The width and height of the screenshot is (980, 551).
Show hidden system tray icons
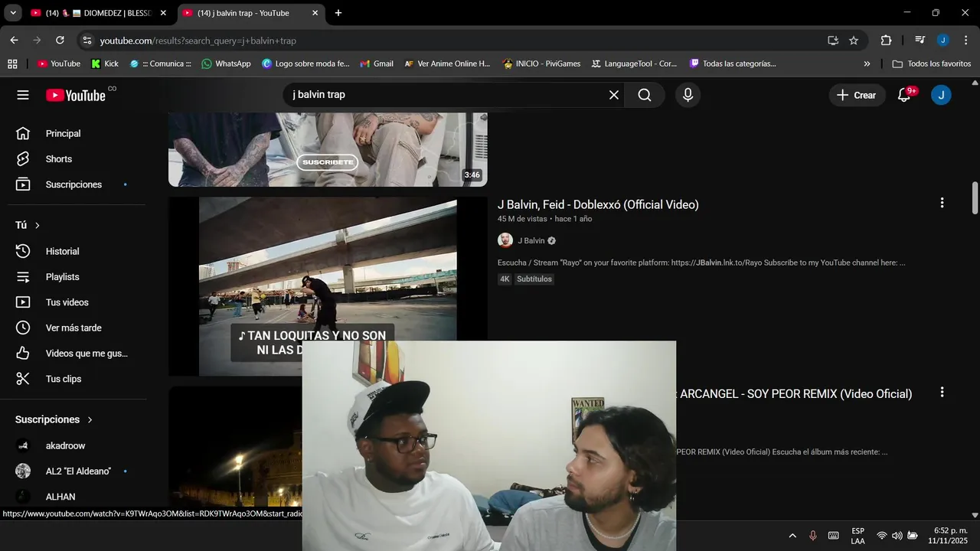click(792, 536)
